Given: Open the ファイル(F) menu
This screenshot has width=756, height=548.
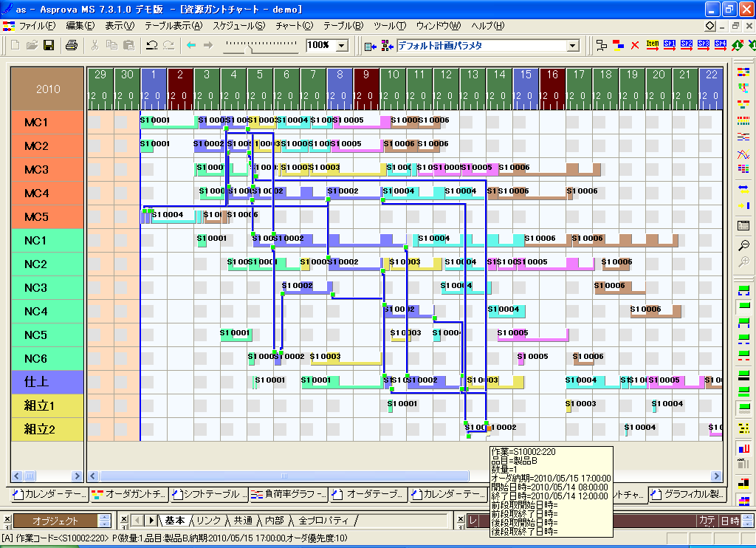Looking at the screenshot, I should pyautogui.click(x=37, y=26).
